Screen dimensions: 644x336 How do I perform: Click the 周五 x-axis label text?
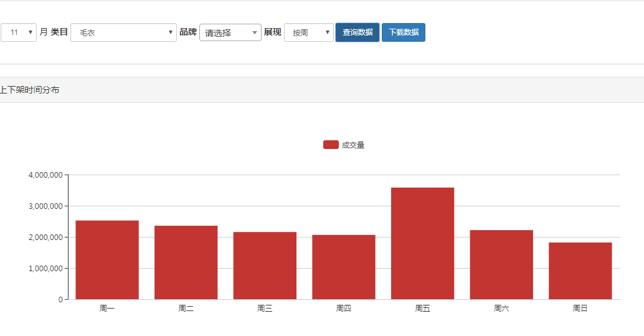(422, 308)
